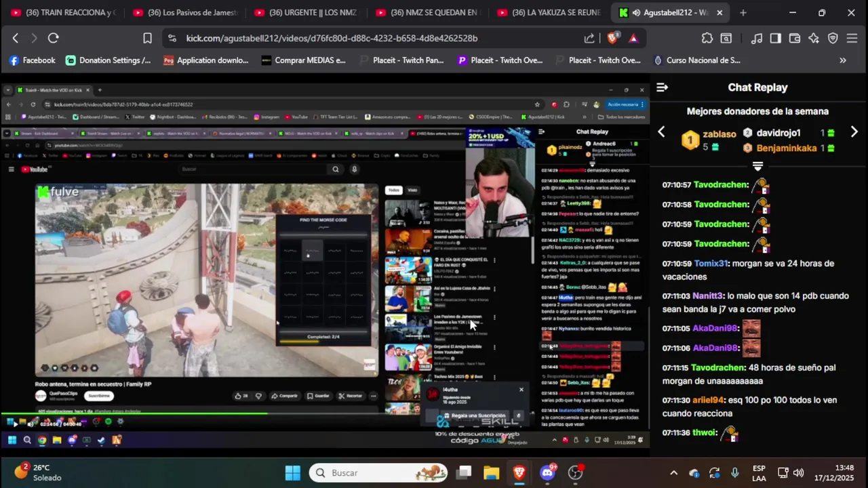Open davidrojo1 donor entry

(778, 133)
